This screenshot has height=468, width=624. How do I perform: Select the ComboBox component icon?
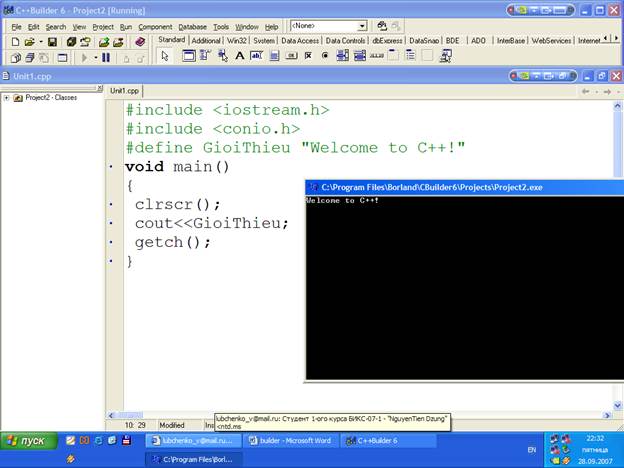[x=359, y=56]
